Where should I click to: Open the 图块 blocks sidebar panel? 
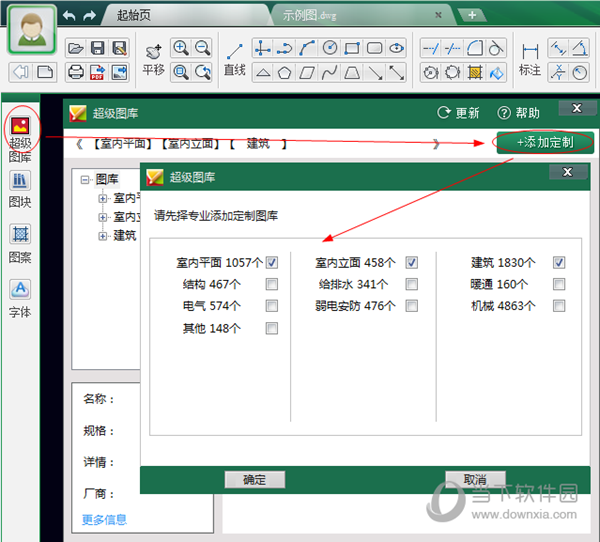pos(20,189)
